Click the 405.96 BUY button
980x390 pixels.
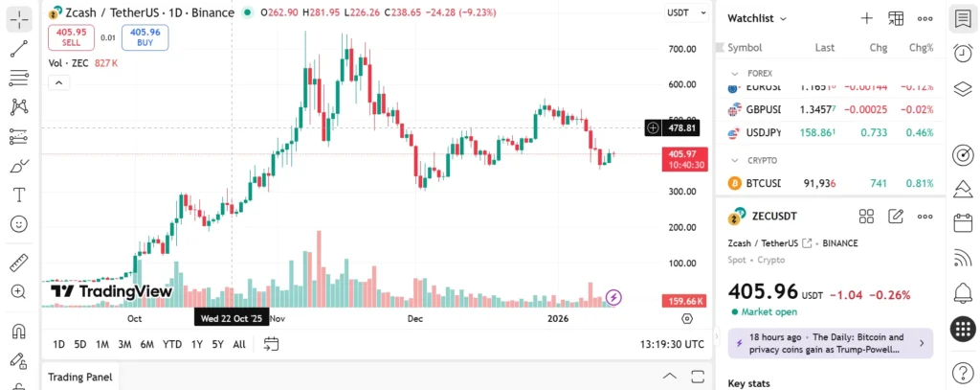(x=145, y=37)
